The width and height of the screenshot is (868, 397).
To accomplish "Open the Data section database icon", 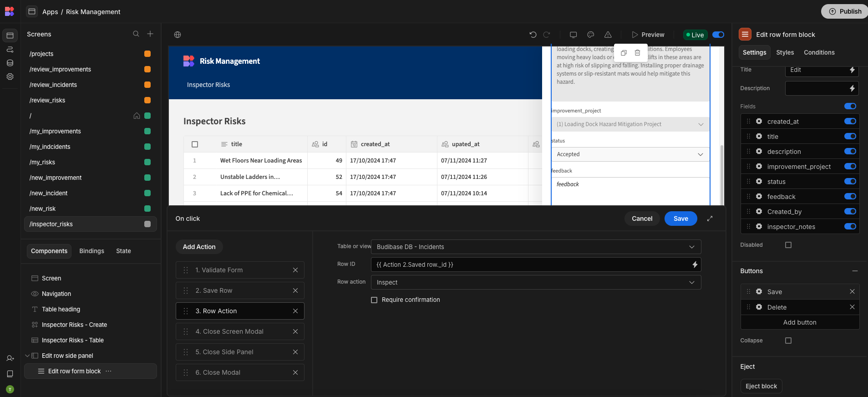I will (10, 63).
